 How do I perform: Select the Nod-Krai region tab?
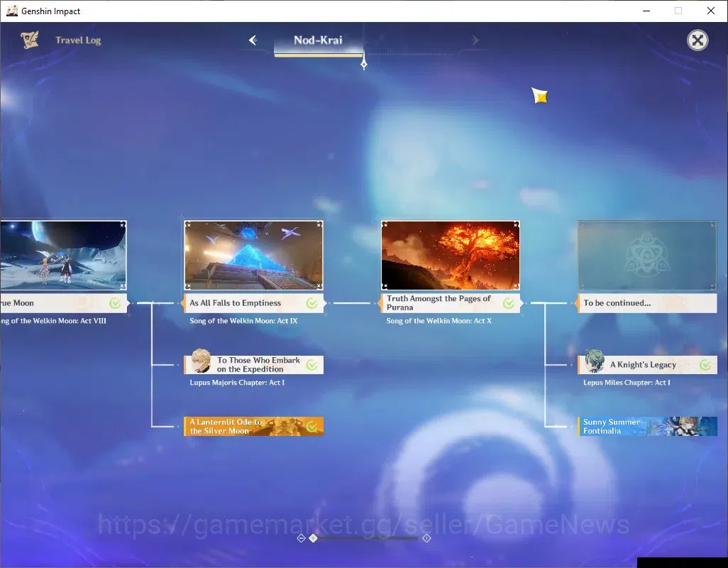coord(318,40)
